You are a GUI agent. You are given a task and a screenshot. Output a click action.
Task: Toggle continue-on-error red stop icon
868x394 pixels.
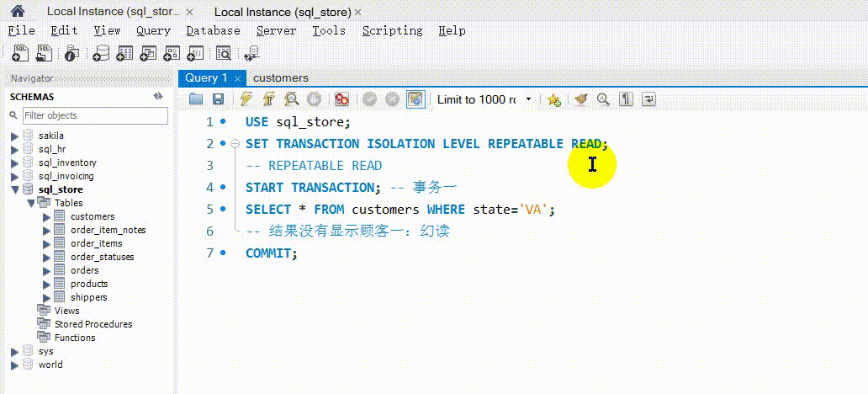[341, 99]
